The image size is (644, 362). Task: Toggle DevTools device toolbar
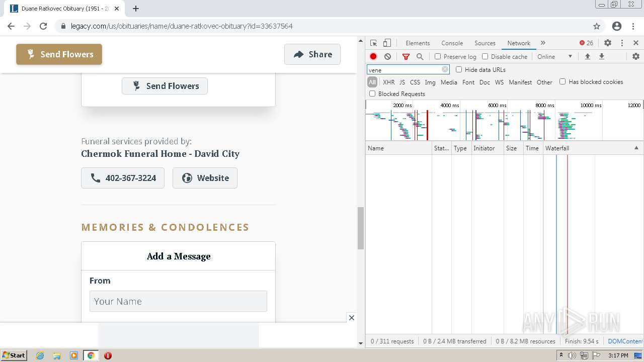click(x=387, y=43)
